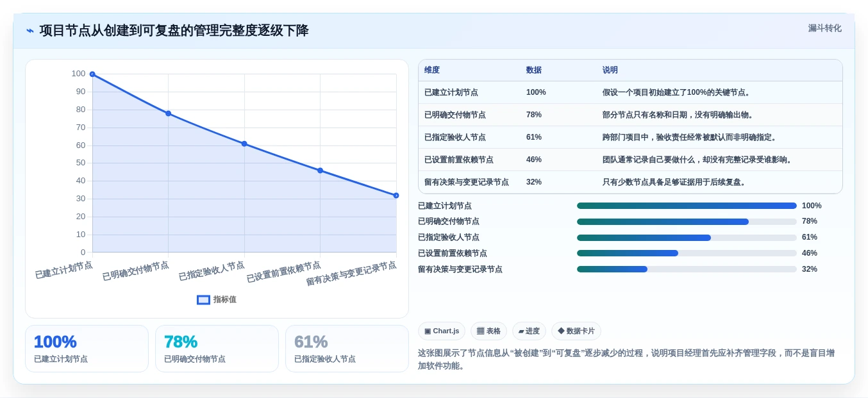
Task: Toggle the 指标值 legend swatch
Action: point(203,299)
